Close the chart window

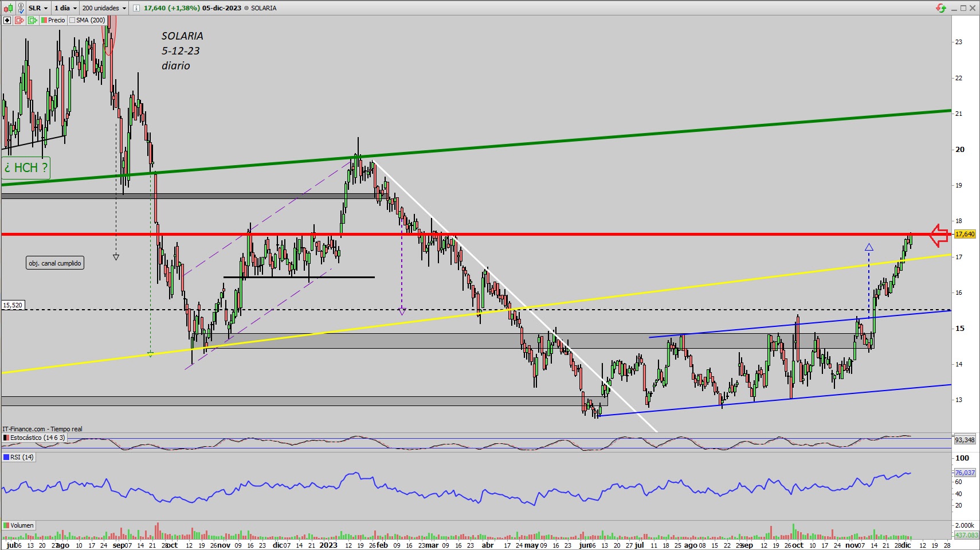point(973,8)
